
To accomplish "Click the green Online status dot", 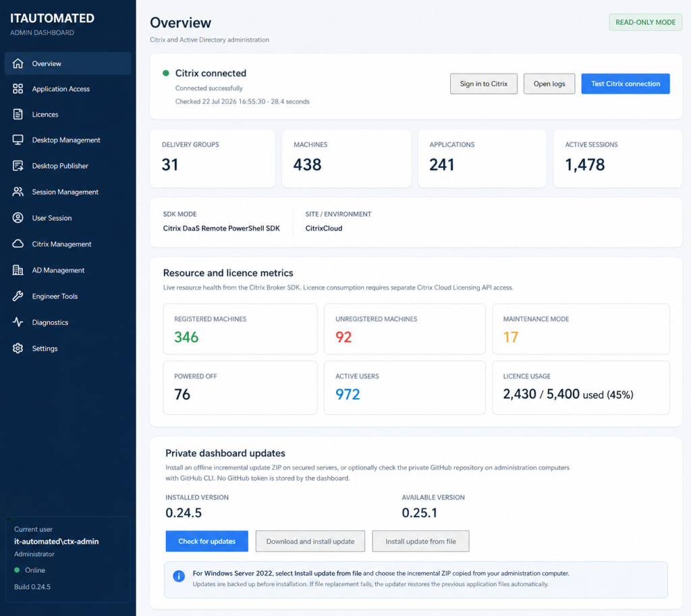I will 17,569.
